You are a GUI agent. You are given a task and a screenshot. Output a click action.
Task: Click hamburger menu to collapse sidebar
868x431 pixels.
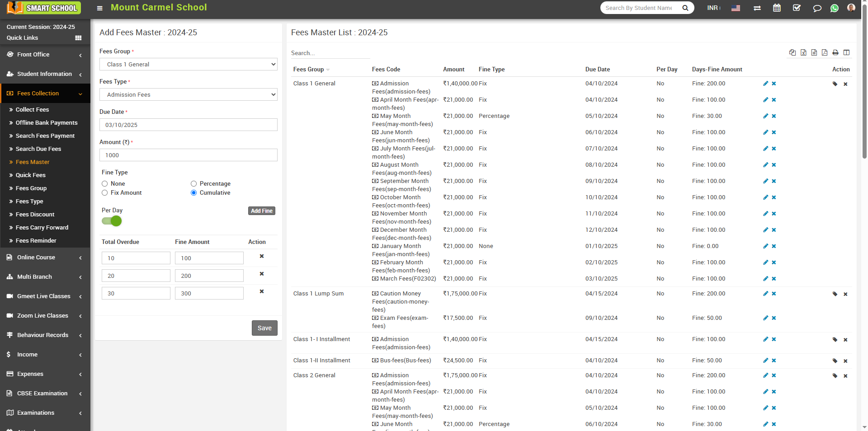[x=100, y=8]
